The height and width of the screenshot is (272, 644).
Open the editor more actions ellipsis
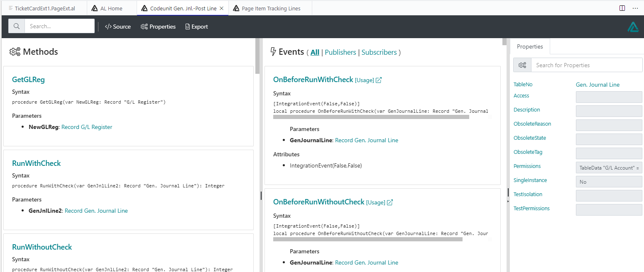coord(635,8)
